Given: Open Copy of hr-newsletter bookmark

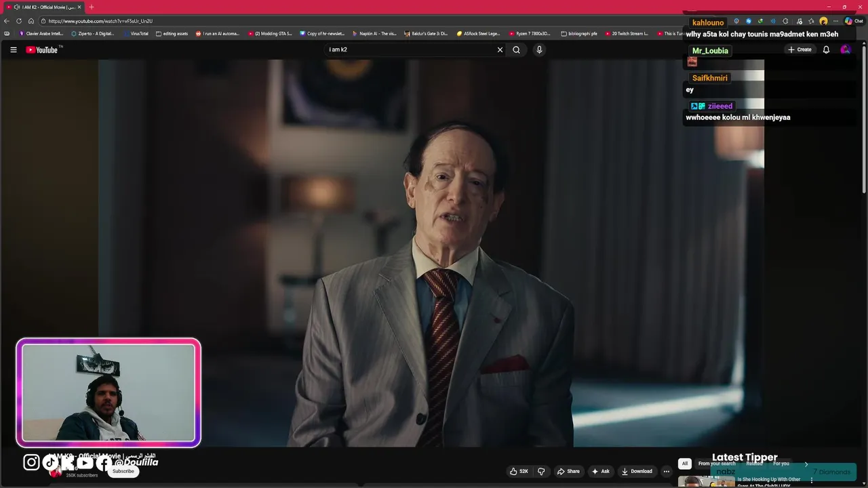Looking at the screenshot, I should click(x=322, y=33).
